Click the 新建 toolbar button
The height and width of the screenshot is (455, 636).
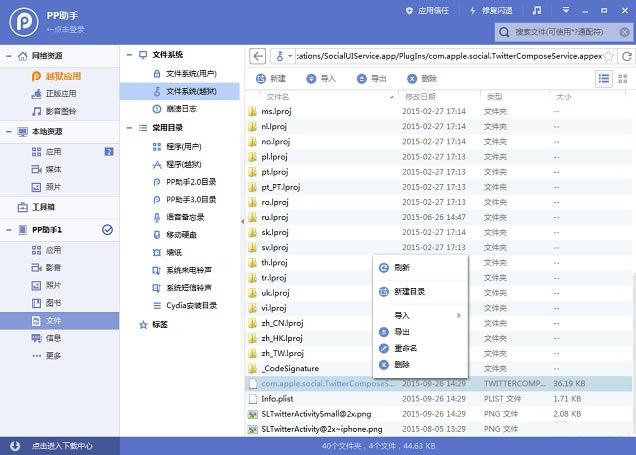[271, 79]
